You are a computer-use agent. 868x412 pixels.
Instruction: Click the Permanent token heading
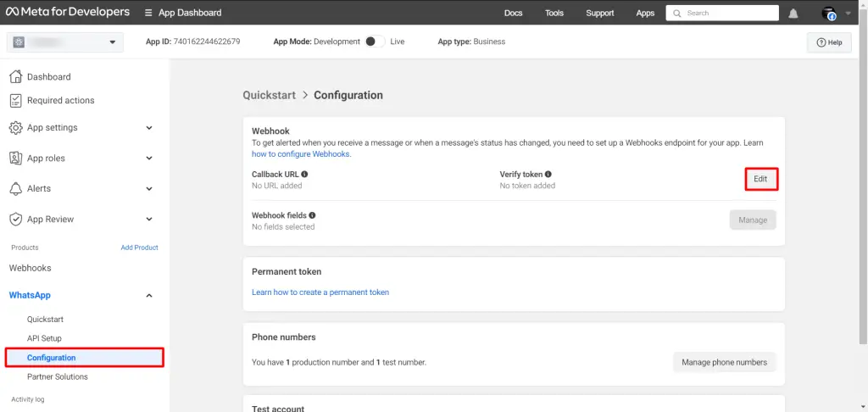click(287, 271)
